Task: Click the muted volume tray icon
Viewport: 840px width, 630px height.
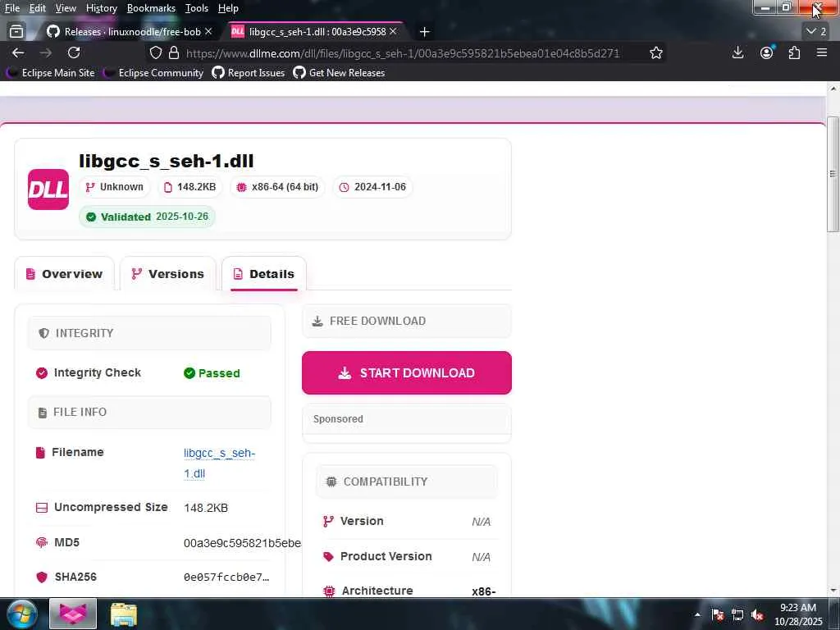Action: point(757,614)
